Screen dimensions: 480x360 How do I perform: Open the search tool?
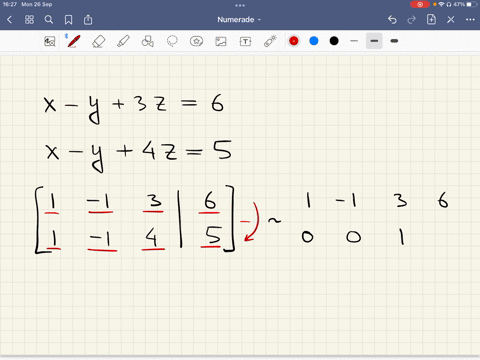point(49,20)
